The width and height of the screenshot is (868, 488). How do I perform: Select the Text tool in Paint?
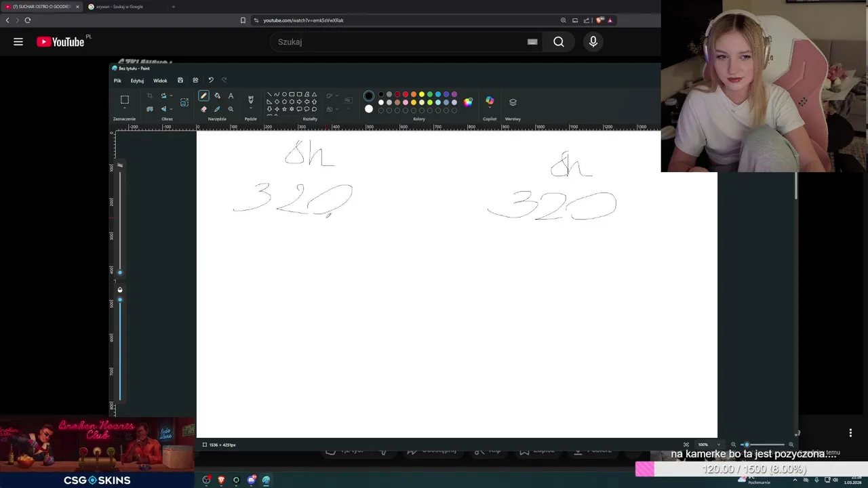(x=231, y=96)
